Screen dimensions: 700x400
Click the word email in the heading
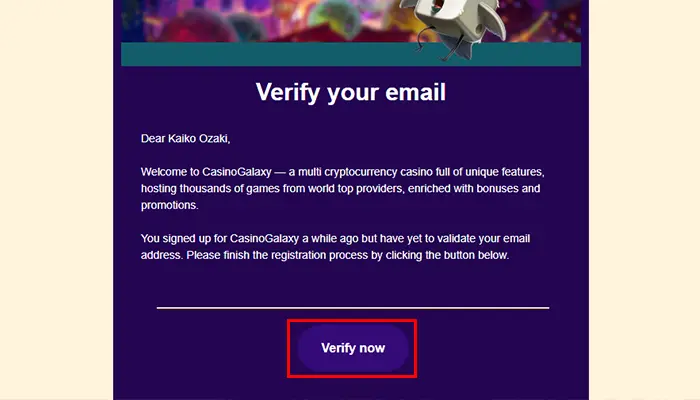tap(416, 92)
